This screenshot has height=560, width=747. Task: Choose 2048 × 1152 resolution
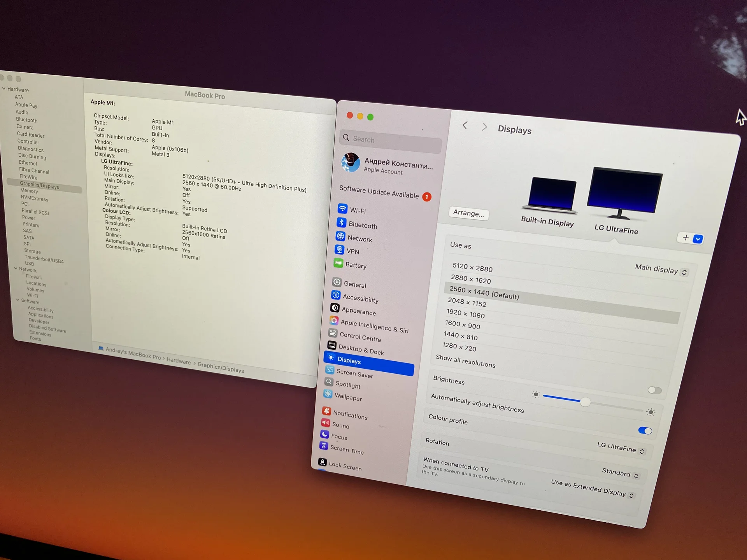[x=467, y=302]
